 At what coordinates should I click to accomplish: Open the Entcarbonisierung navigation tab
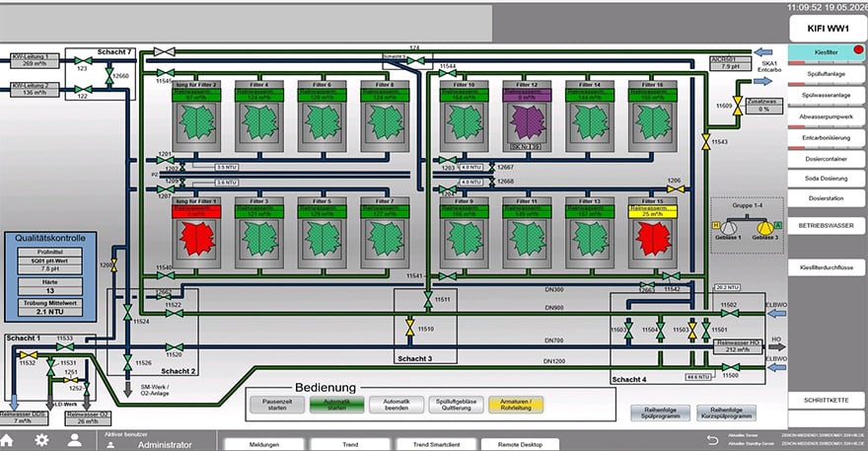click(826, 138)
